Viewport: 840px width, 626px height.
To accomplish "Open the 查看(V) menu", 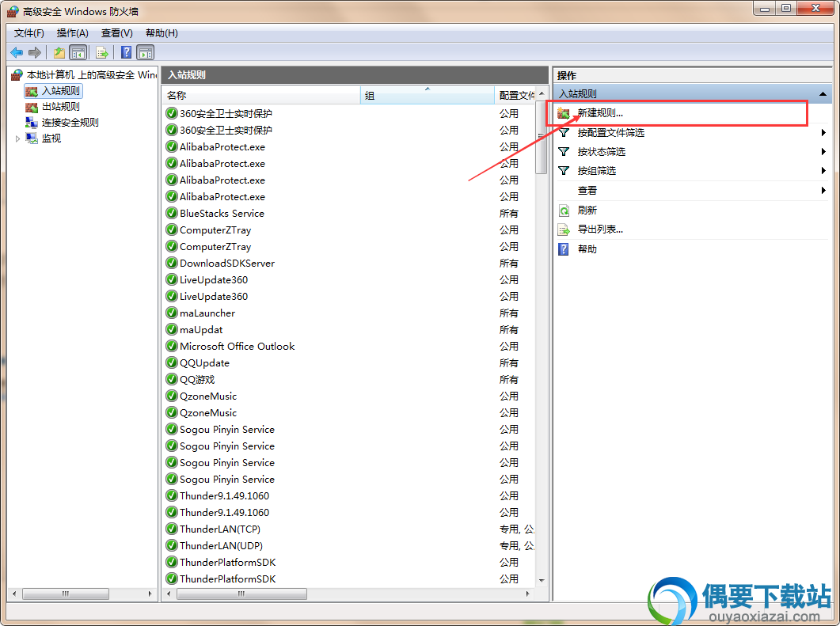I will click(x=117, y=33).
